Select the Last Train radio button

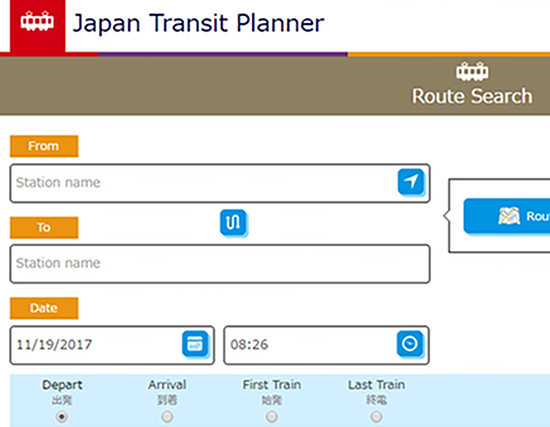click(376, 417)
